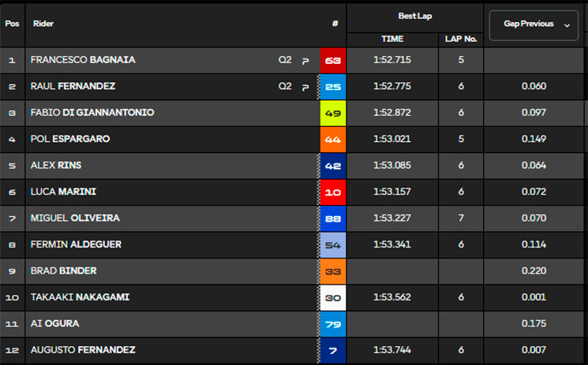Image resolution: width=588 pixels, height=365 pixels.
Task: Open the Gap Previous dropdown
Action: pos(534,25)
